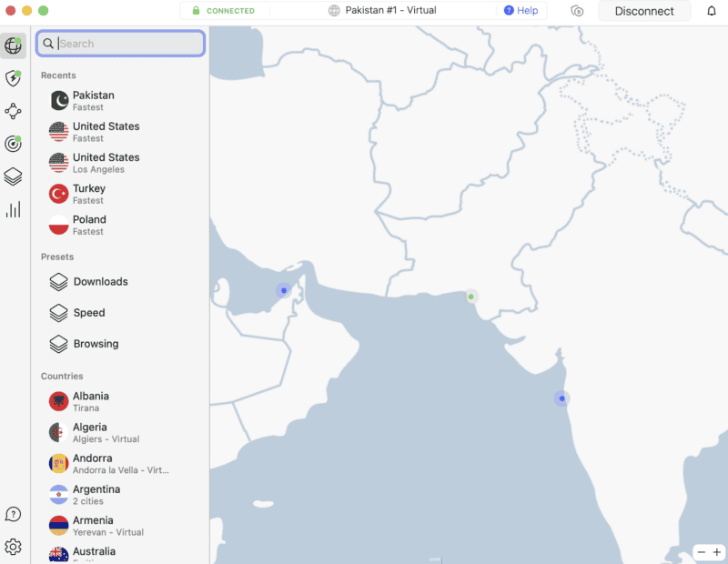Open the settings gear icon
The image size is (728, 564).
tap(13, 547)
